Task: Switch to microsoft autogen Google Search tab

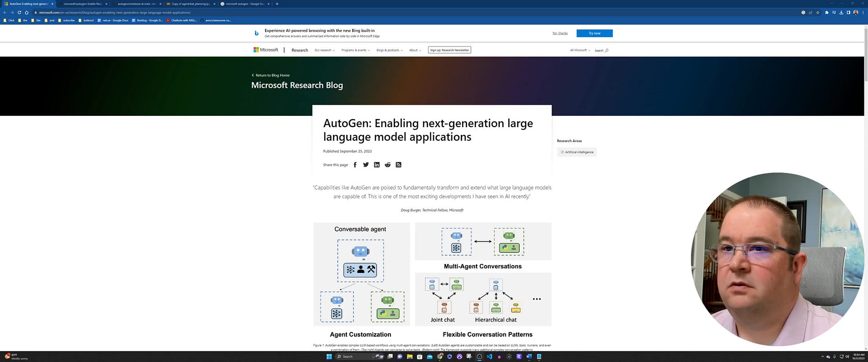Action: click(x=245, y=4)
